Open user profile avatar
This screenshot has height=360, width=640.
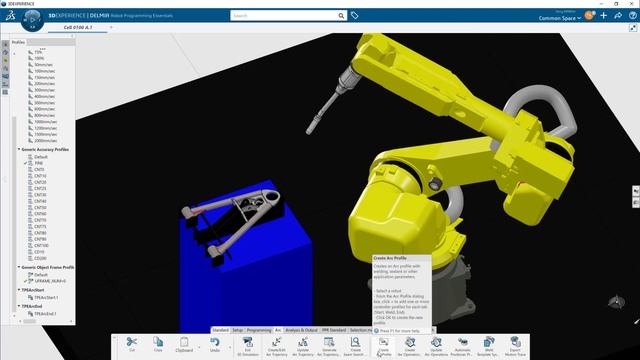(x=589, y=16)
